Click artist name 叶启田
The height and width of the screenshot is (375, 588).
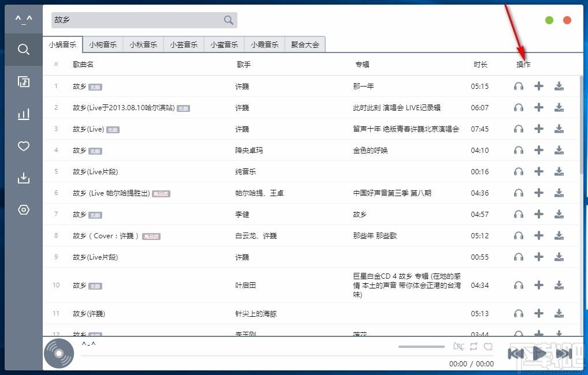(245, 286)
